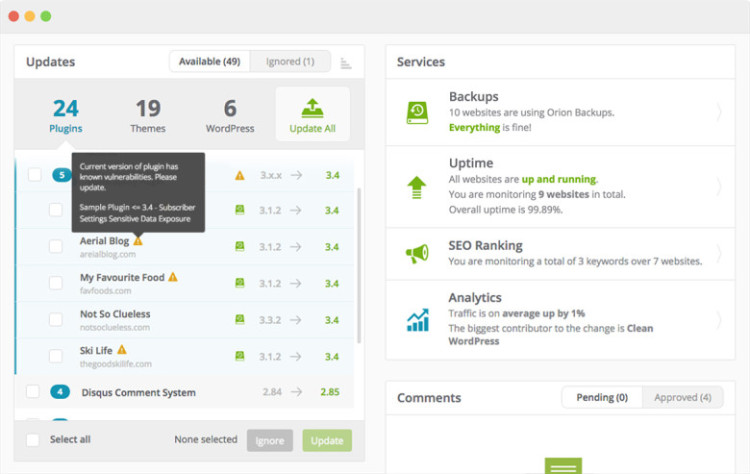Click the SEO Ranking megaphone icon
The width and height of the screenshot is (750, 474).
417,254
